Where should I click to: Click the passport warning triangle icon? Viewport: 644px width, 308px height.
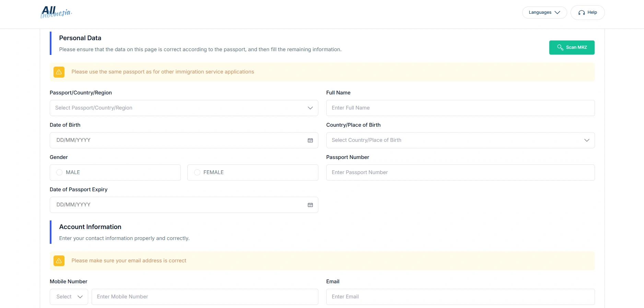(x=59, y=72)
